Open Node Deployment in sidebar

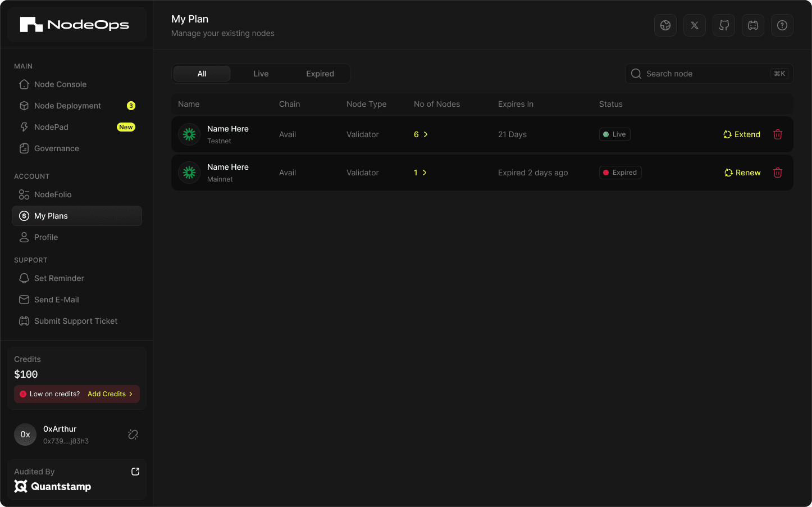[x=77, y=106]
